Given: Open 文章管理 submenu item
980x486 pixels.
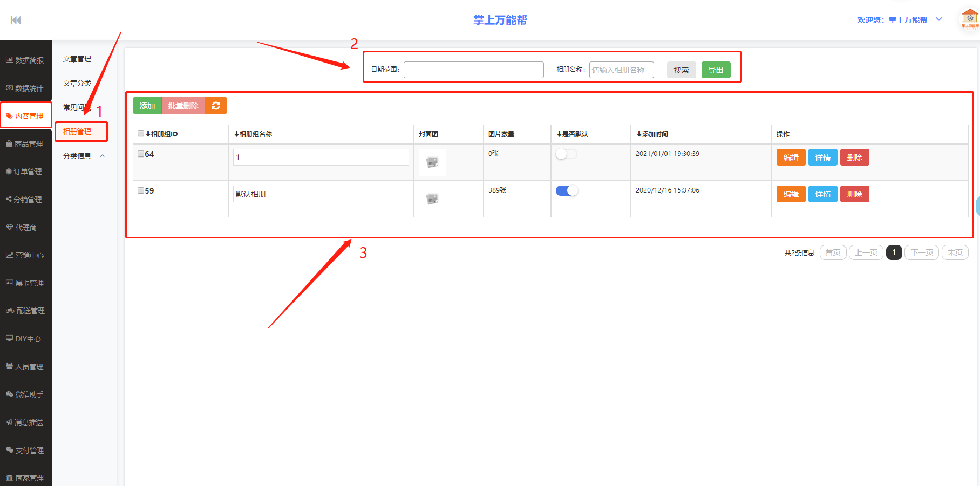Looking at the screenshot, I should click(x=77, y=59).
